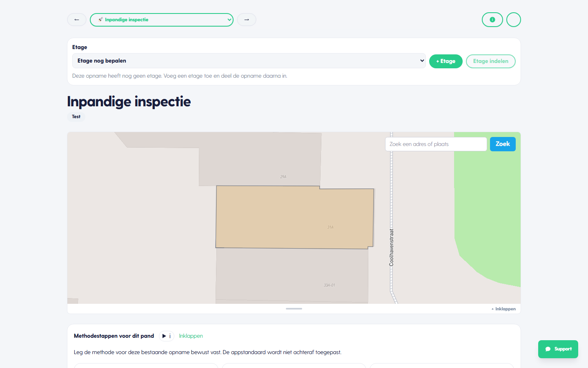
Task: Click the empty round button beside info
Action: pos(514,20)
